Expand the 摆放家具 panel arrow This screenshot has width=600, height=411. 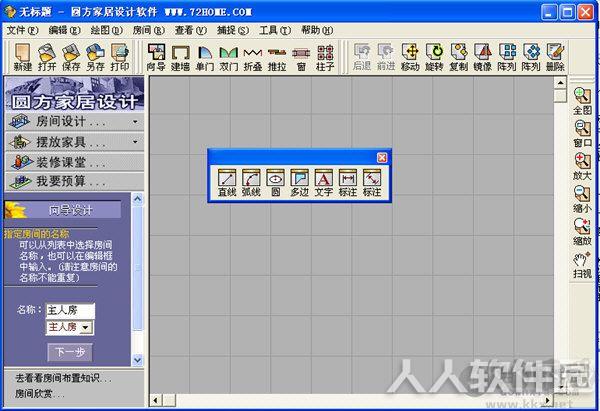coord(135,142)
